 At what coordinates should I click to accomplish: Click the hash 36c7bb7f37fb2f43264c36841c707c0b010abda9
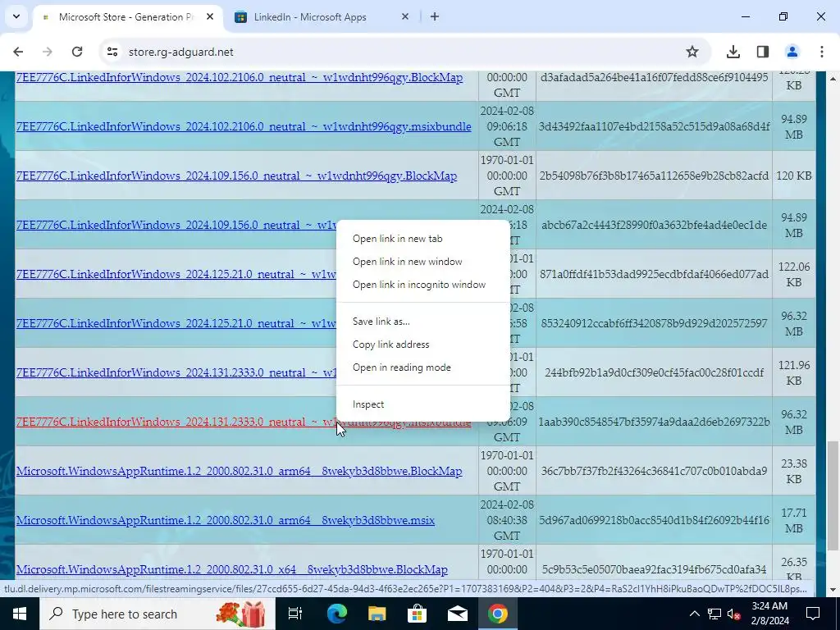click(654, 472)
